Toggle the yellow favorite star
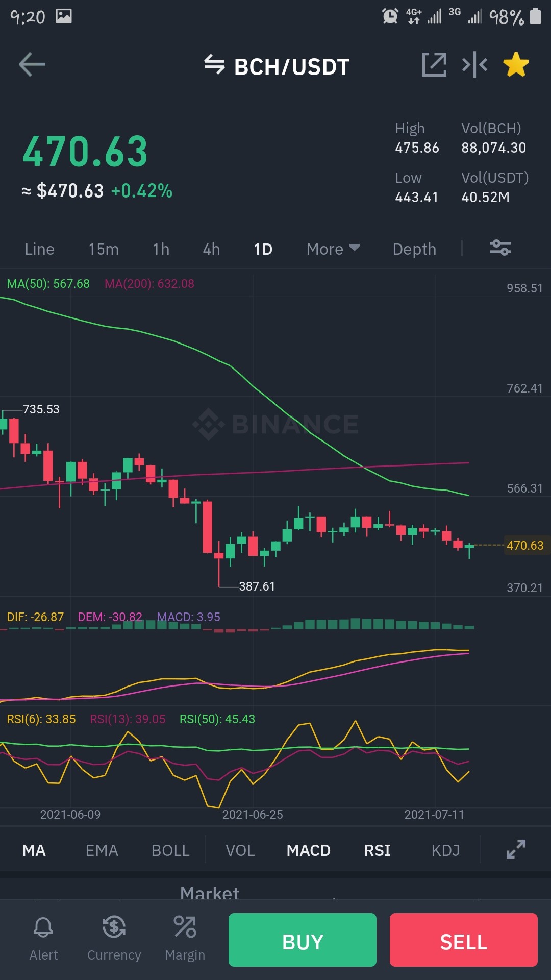This screenshot has width=551, height=980. coord(516,65)
